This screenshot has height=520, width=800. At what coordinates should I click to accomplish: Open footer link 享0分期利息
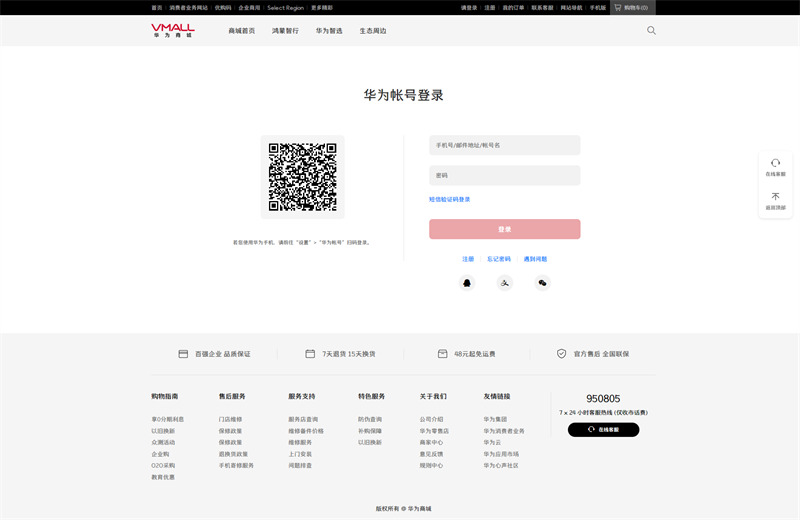pos(167,419)
